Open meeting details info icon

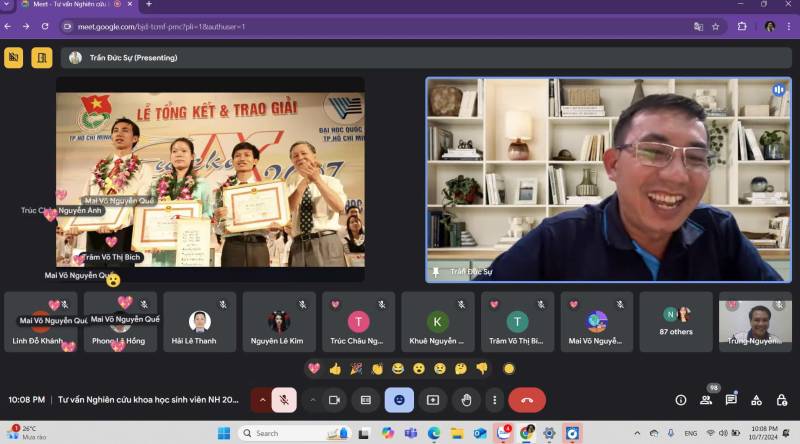click(x=681, y=400)
